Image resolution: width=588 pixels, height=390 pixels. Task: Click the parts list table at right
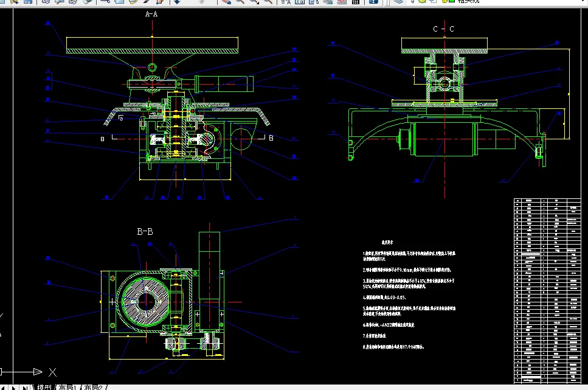(547, 291)
